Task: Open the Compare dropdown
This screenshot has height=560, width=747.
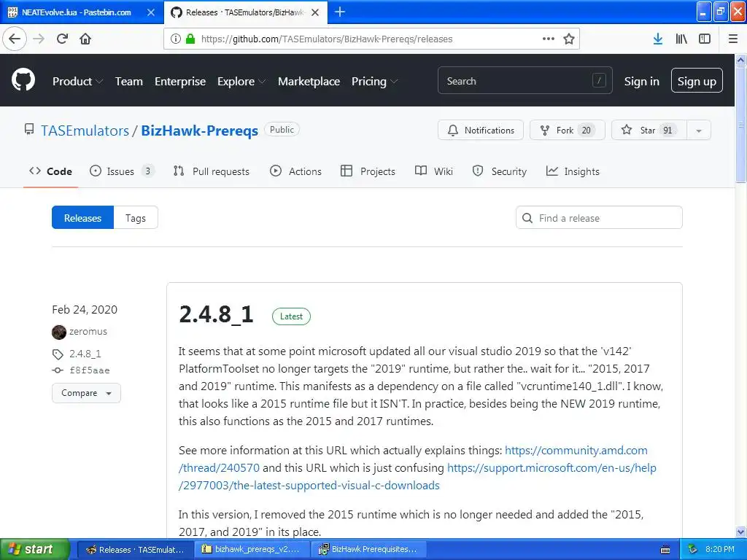Action: (x=86, y=393)
